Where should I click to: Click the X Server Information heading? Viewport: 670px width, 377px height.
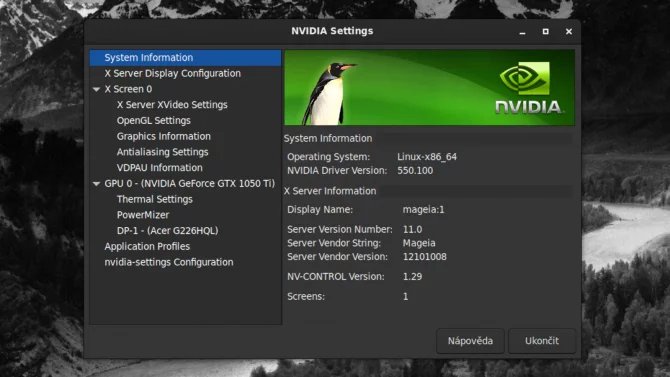pyautogui.click(x=330, y=191)
